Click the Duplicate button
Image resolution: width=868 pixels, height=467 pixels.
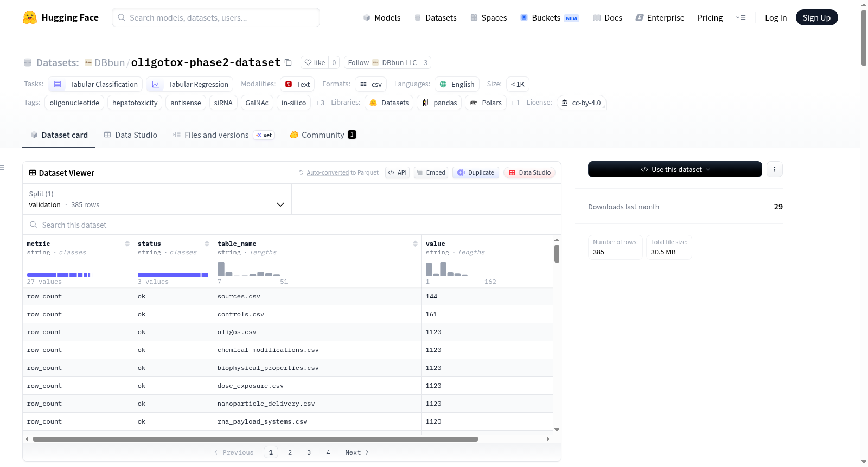pos(476,172)
